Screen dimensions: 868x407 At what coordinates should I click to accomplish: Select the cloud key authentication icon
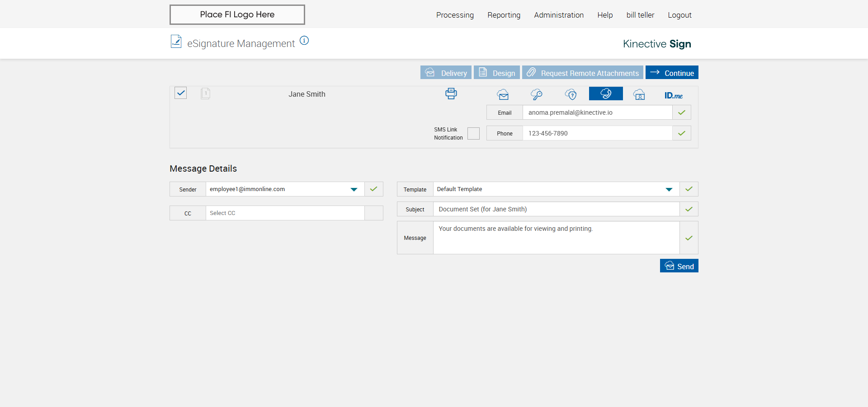coord(537,94)
